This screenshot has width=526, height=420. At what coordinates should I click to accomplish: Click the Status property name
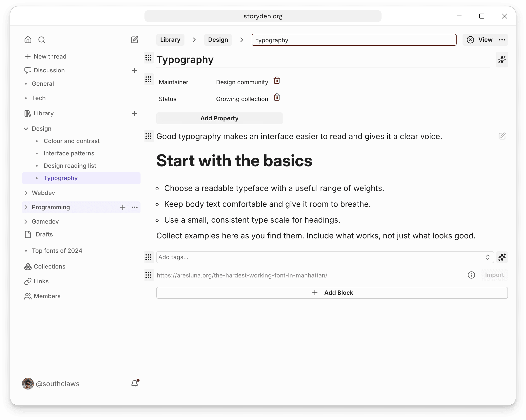(167, 99)
